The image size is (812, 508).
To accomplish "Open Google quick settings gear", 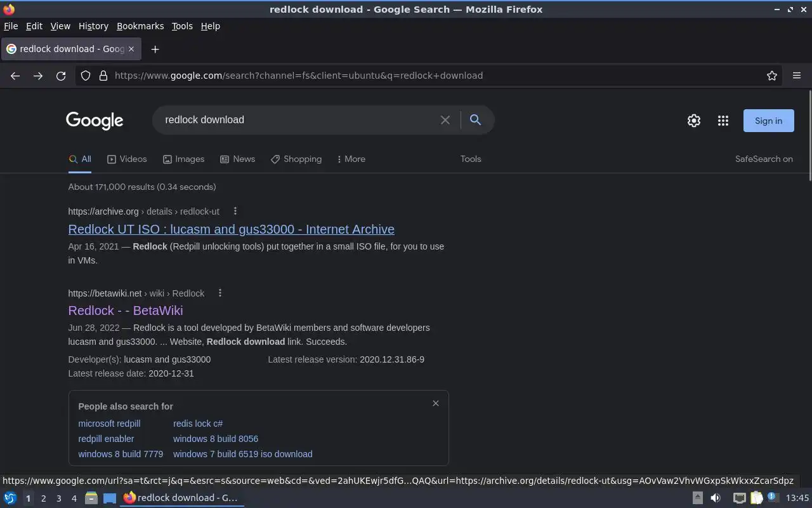I will (x=694, y=121).
